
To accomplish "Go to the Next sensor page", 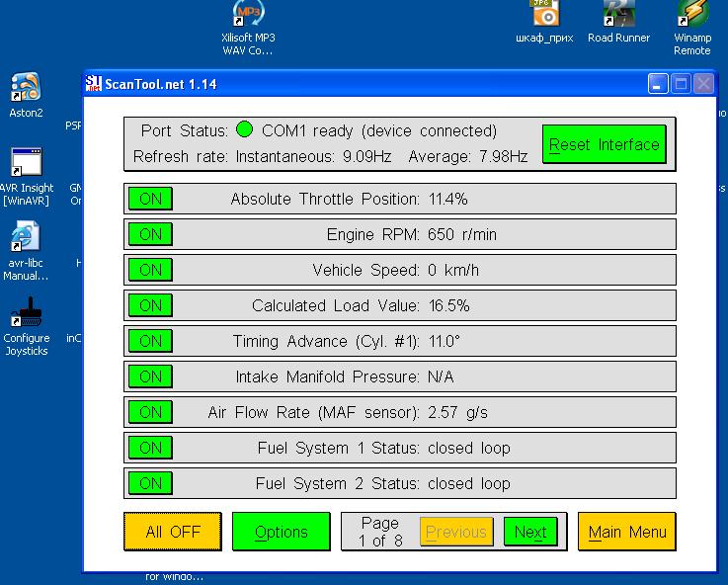I will [530, 532].
